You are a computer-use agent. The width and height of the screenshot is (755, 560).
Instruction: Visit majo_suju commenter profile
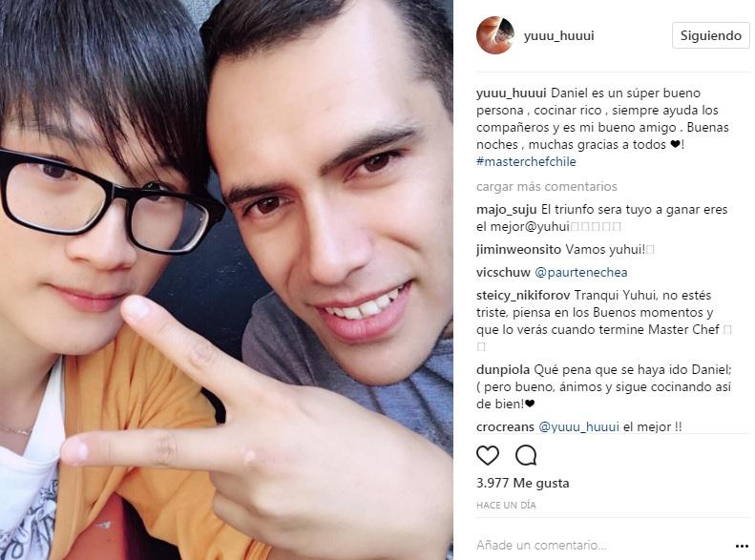(506, 210)
